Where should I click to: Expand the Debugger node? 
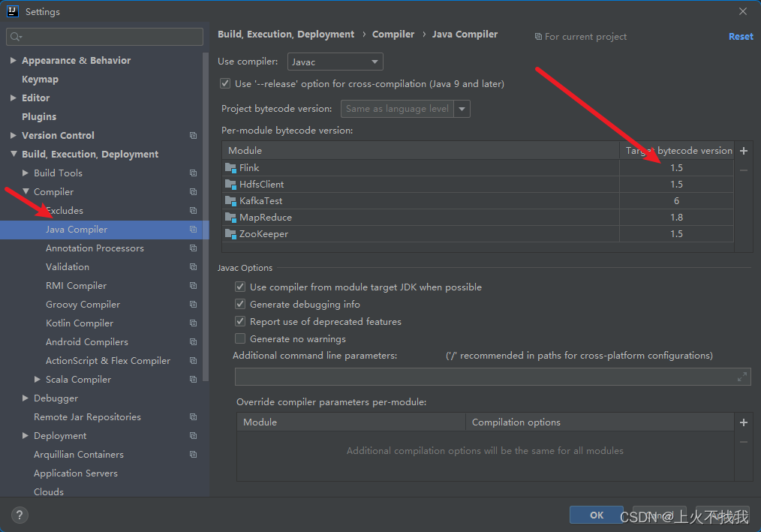tap(26, 398)
